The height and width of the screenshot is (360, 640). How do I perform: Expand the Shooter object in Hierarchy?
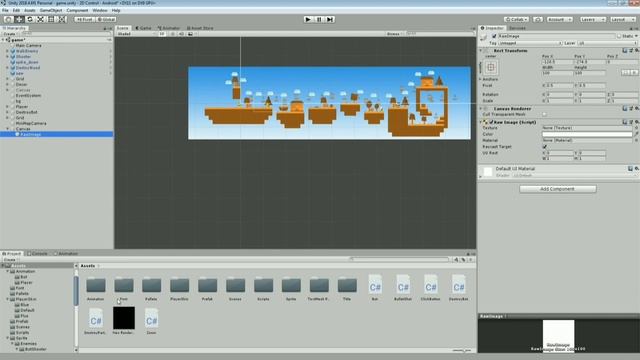7,57
